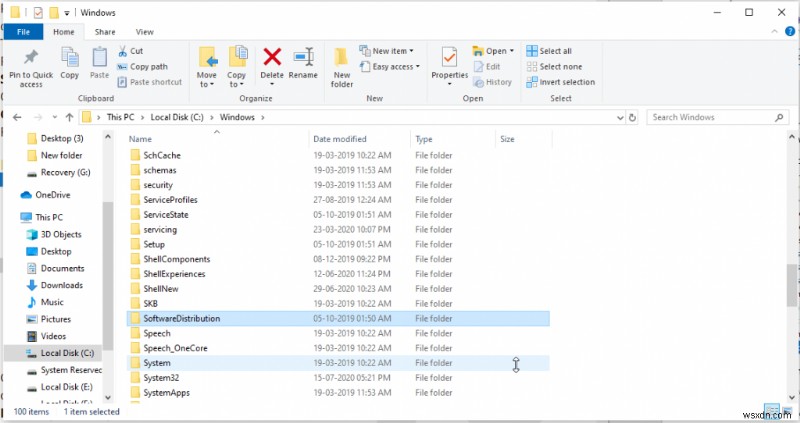Click the History ribbon button
The width and height of the screenshot is (800, 423).
[x=493, y=82]
